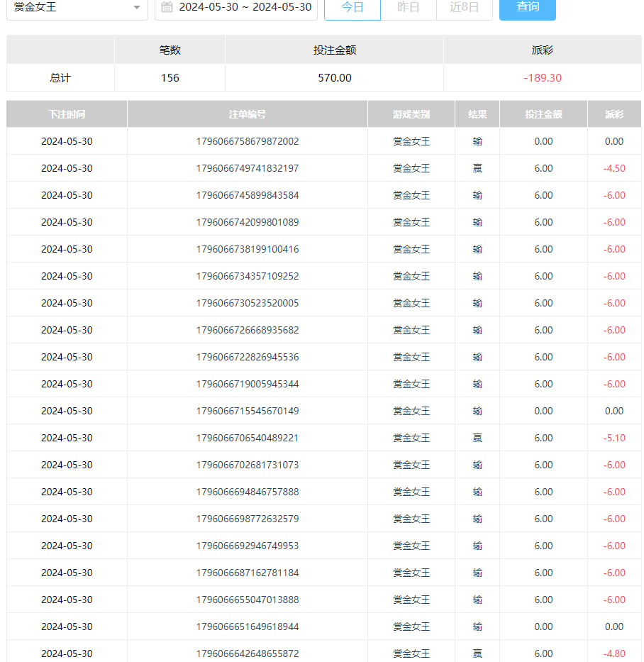Select order number 1796066749741832197

click(x=248, y=168)
